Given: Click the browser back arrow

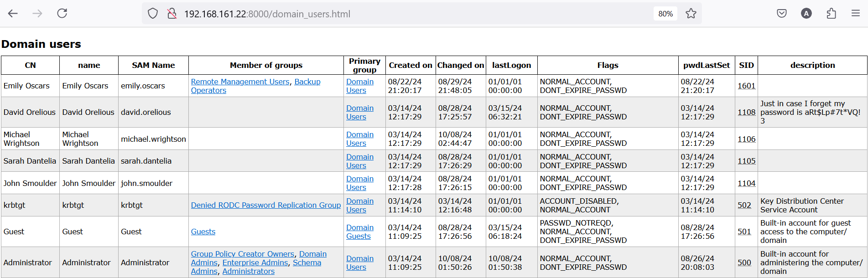Looking at the screenshot, I should click(13, 14).
